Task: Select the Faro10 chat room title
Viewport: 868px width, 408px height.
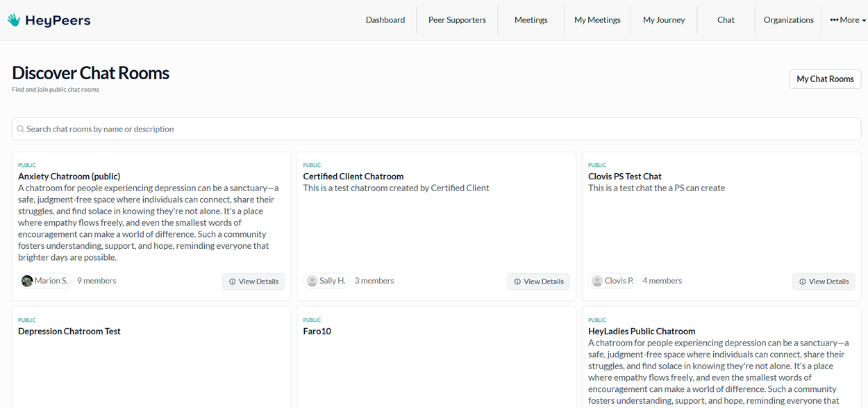Action: tap(317, 332)
